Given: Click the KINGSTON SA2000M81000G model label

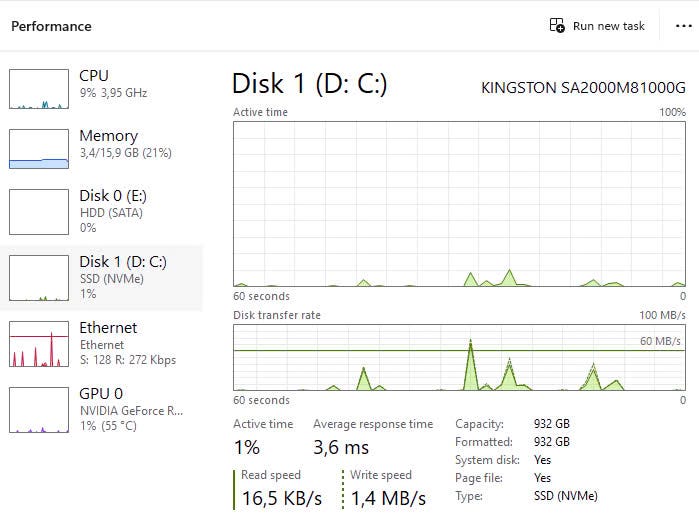Looking at the screenshot, I should 583,87.
